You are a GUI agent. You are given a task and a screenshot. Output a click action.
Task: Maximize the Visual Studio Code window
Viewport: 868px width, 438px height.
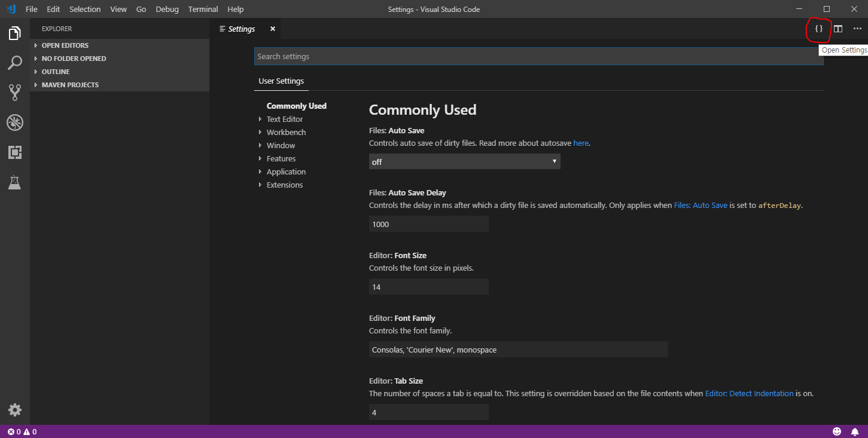tap(827, 9)
